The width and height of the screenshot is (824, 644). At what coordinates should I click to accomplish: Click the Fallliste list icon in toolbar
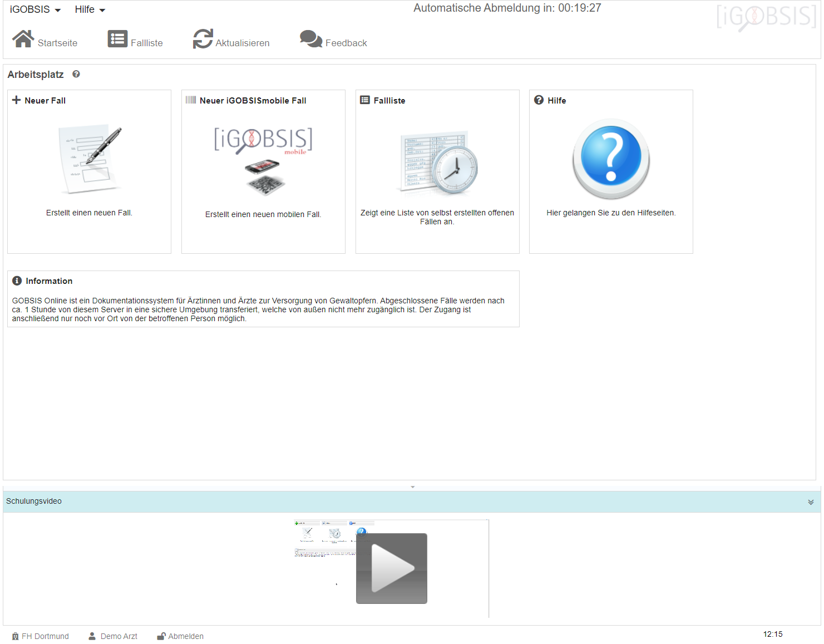117,39
